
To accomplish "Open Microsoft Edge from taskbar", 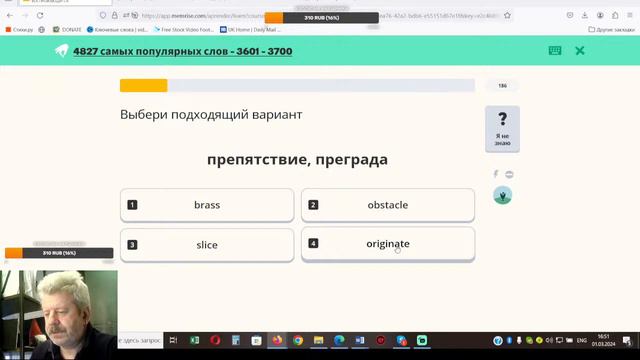I will [339, 340].
